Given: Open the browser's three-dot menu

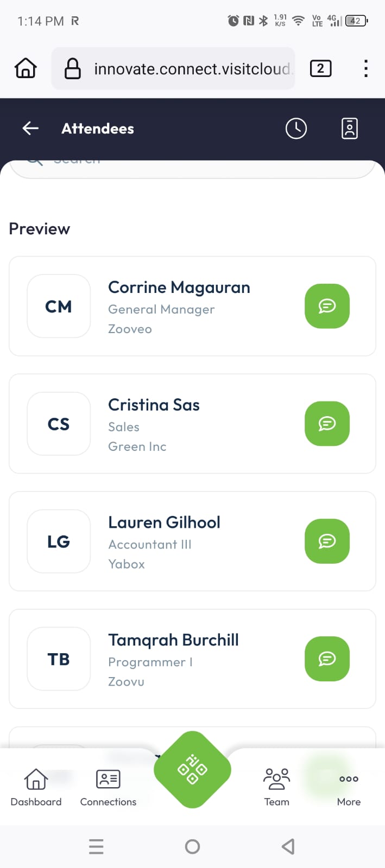Looking at the screenshot, I should click(365, 68).
